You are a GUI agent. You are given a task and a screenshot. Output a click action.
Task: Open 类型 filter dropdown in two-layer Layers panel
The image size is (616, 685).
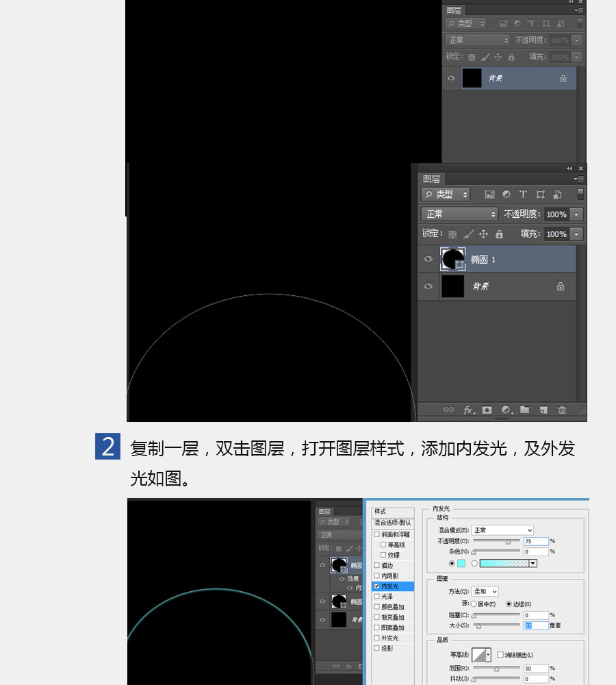pyautogui.click(x=446, y=194)
